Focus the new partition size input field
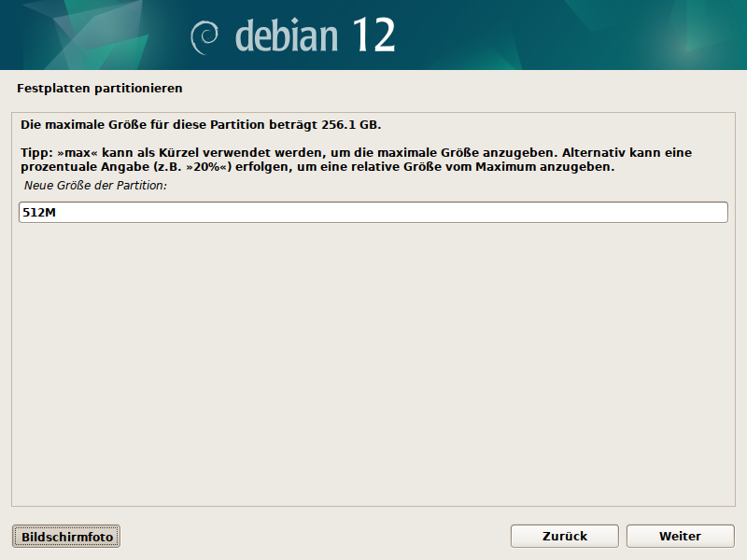 (x=373, y=213)
